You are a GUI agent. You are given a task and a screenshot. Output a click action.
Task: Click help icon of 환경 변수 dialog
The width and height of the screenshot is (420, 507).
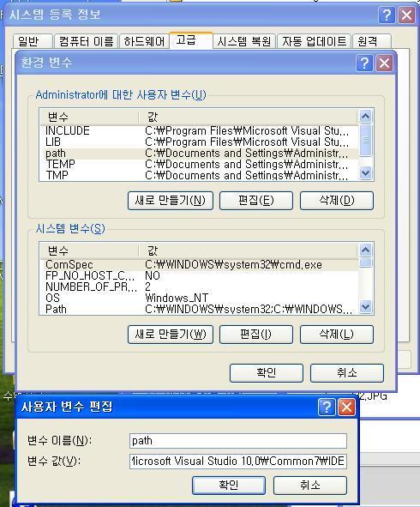pos(364,63)
